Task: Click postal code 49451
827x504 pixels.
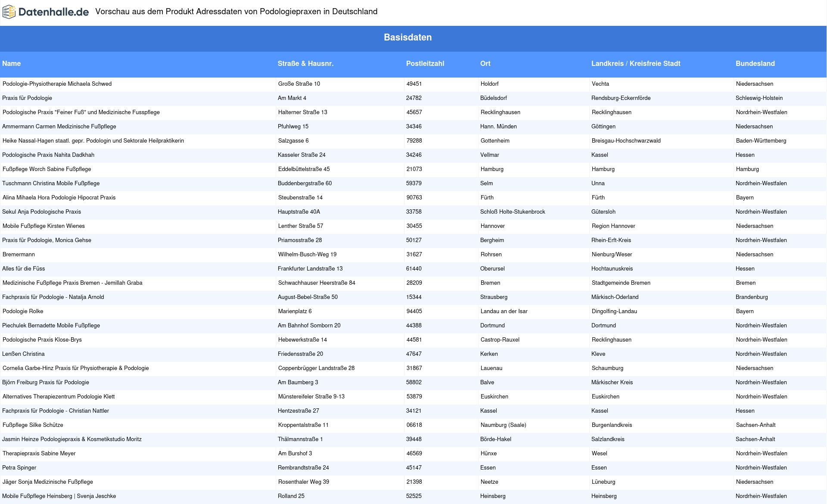Action: (x=414, y=84)
